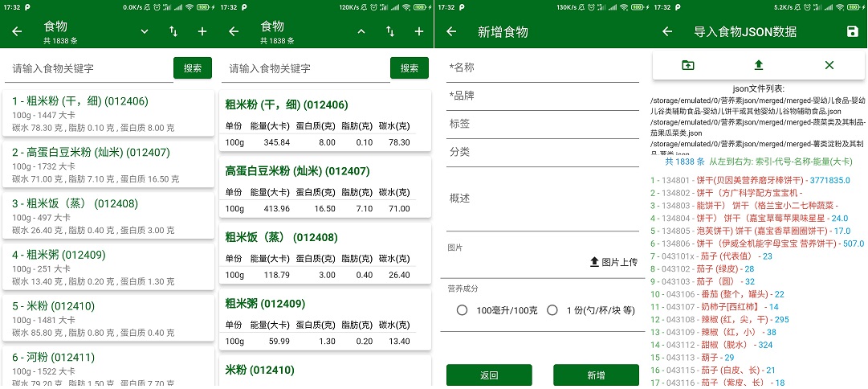The image size is (868, 389).
Task: Open card 3 - 糙米饭（蒸） (012408)
Action: [108, 215]
